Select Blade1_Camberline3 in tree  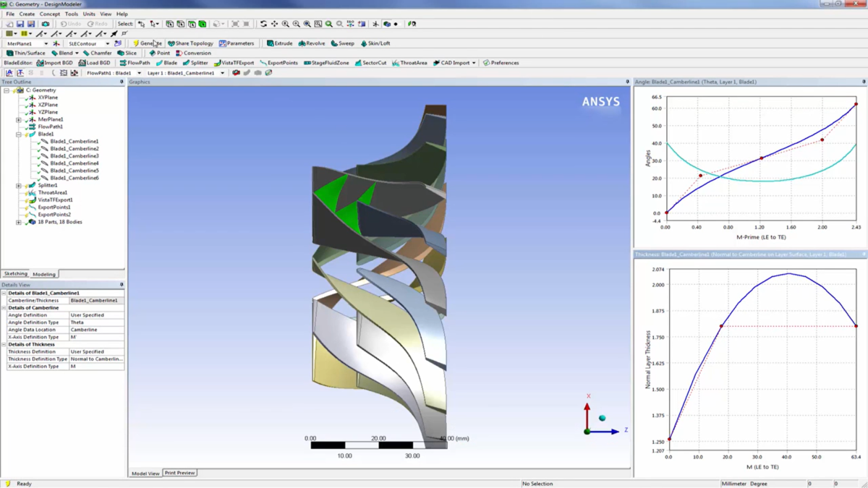(75, 156)
